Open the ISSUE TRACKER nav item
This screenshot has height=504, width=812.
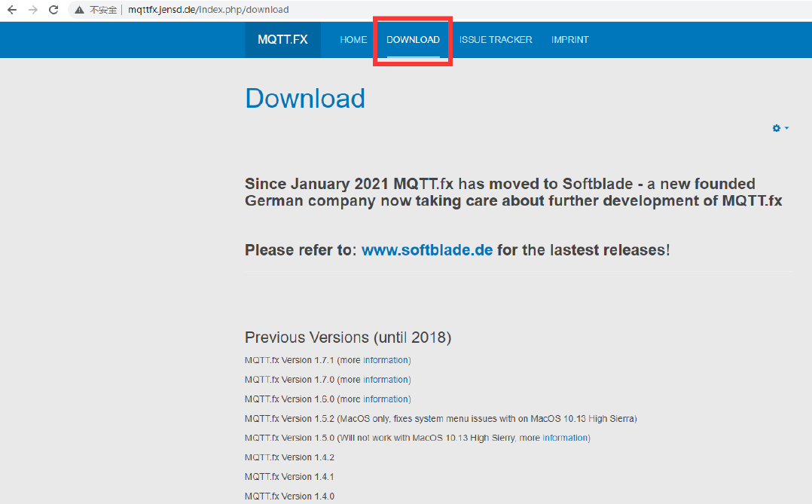click(496, 39)
